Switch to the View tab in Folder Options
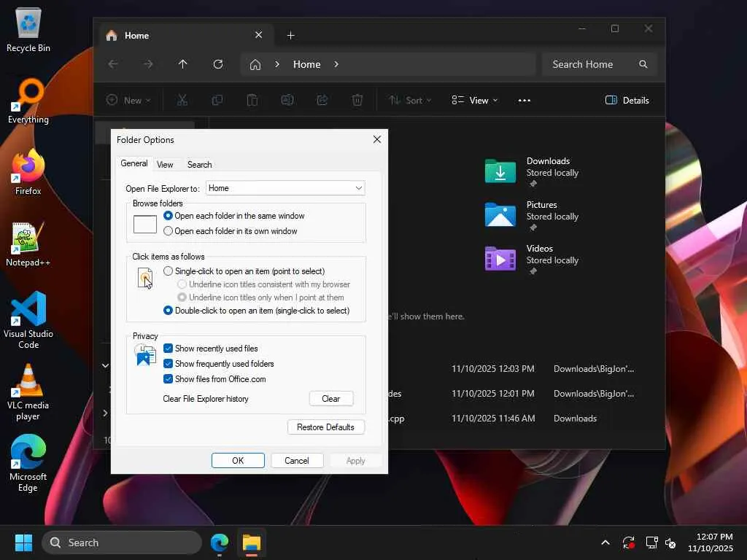The width and height of the screenshot is (747, 560). pos(165,165)
